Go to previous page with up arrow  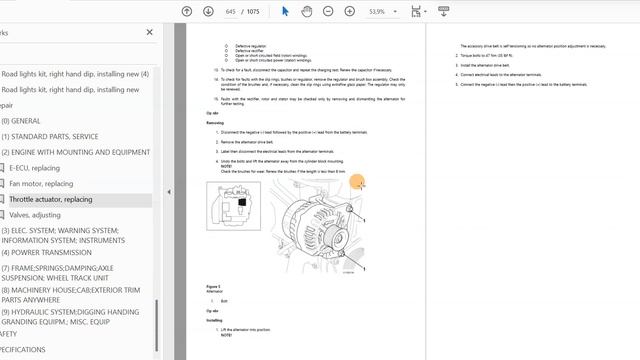[187, 11]
